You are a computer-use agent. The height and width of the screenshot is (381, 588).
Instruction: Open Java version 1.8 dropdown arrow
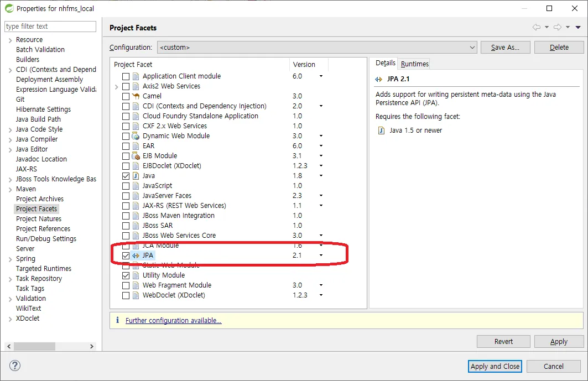tap(321, 175)
